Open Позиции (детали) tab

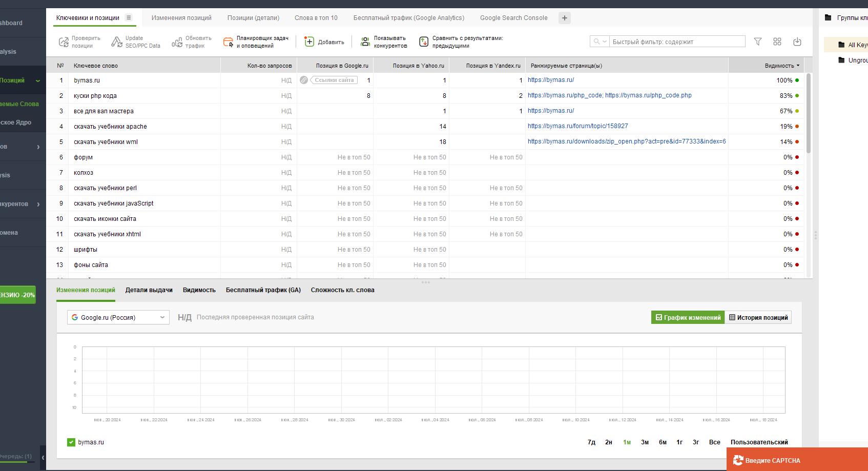point(253,18)
